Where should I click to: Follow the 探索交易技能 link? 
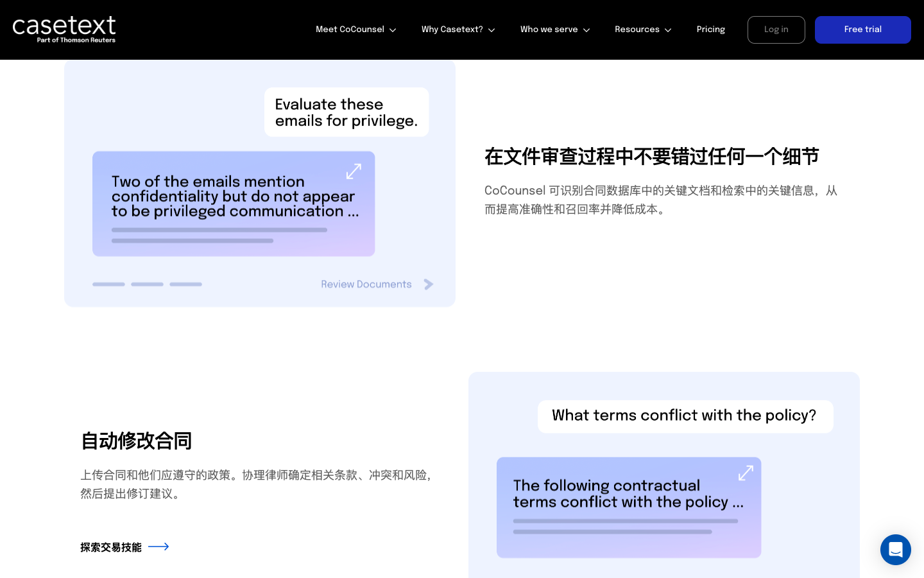[111, 547]
